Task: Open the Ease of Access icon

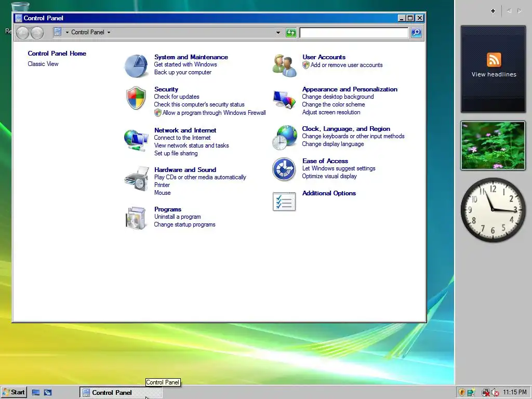Action: pyautogui.click(x=284, y=169)
